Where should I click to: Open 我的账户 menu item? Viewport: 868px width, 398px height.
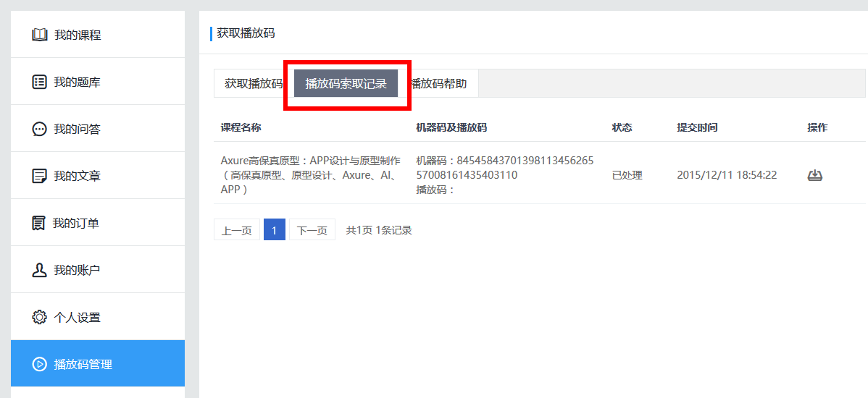coord(98,269)
